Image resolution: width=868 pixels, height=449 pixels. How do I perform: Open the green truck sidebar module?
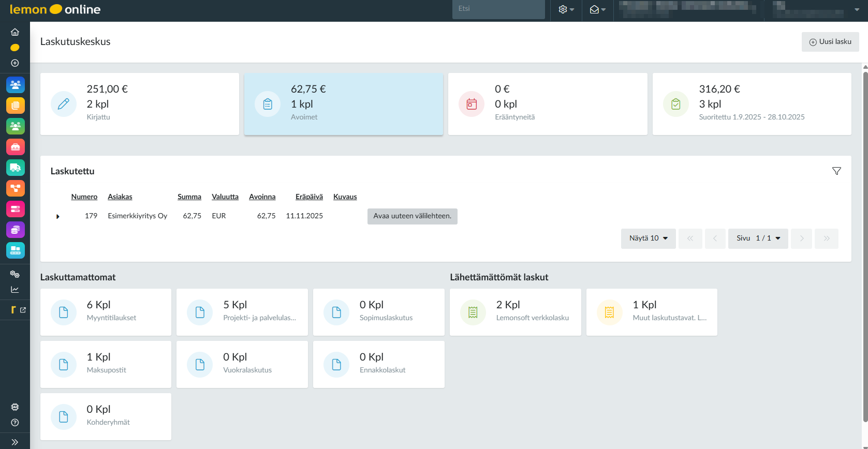click(x=15, y=168)
